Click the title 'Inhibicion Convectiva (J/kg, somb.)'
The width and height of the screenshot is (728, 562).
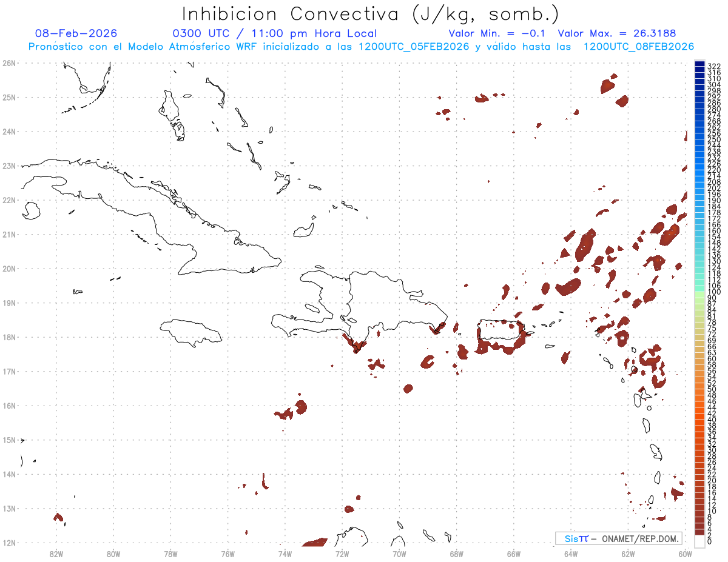(x=371, y=14)
